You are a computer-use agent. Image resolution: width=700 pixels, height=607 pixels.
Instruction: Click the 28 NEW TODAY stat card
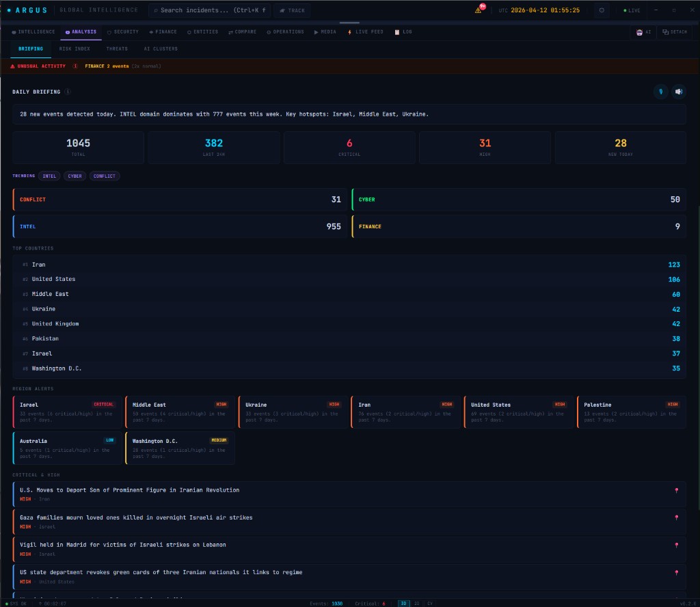(621, 148)
